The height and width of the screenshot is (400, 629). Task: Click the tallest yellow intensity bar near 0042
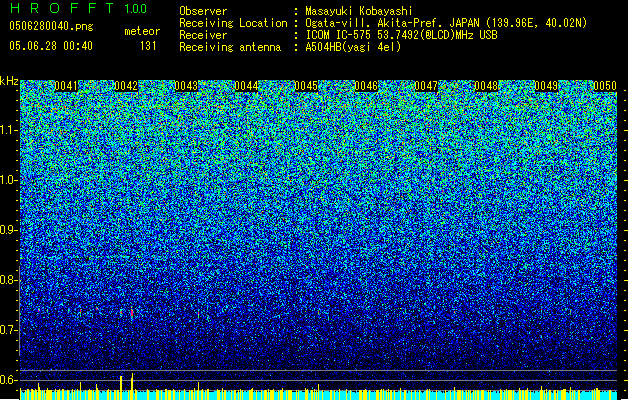[132, 386]
